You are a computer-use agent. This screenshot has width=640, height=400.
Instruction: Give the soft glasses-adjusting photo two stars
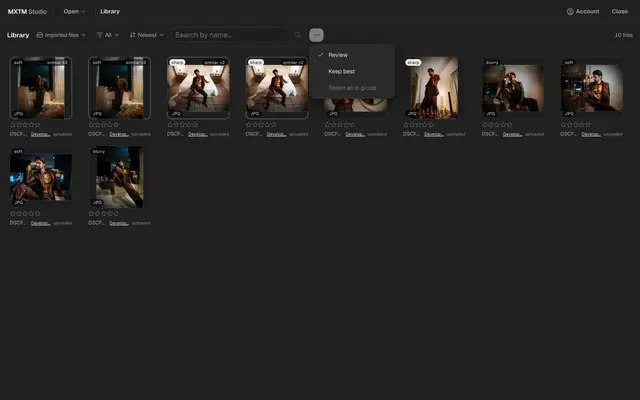569,124
